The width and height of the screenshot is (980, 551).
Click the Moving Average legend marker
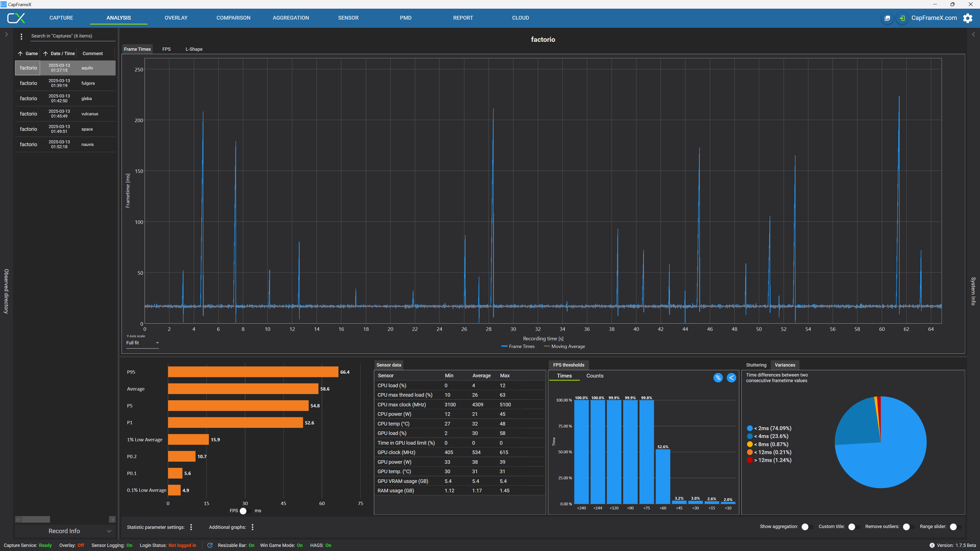tap(547, 346)
